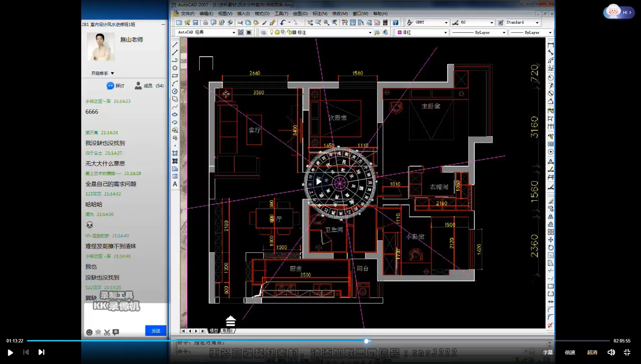Click the emoji smiley icon in chat
The image size is (641, 364).
click(x=89, y=332)
